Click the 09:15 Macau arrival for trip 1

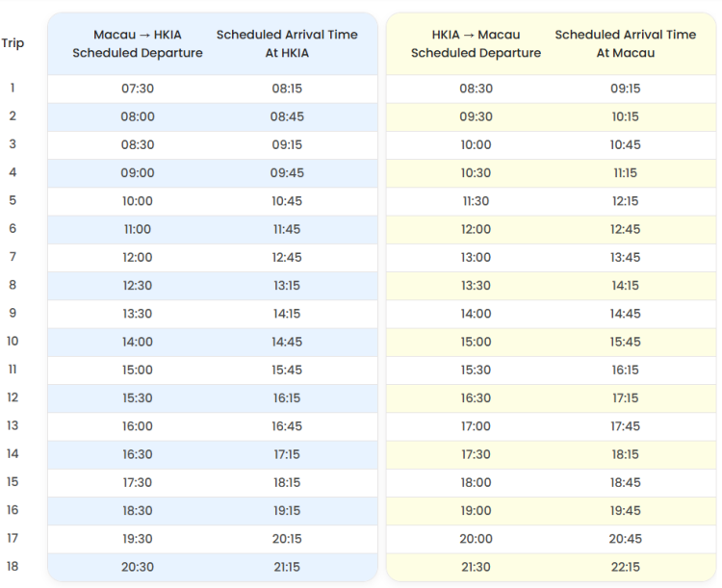click(626, 89)
